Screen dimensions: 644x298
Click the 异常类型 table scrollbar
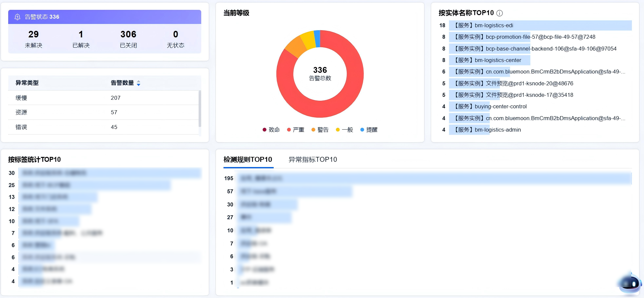click(200, 109)
